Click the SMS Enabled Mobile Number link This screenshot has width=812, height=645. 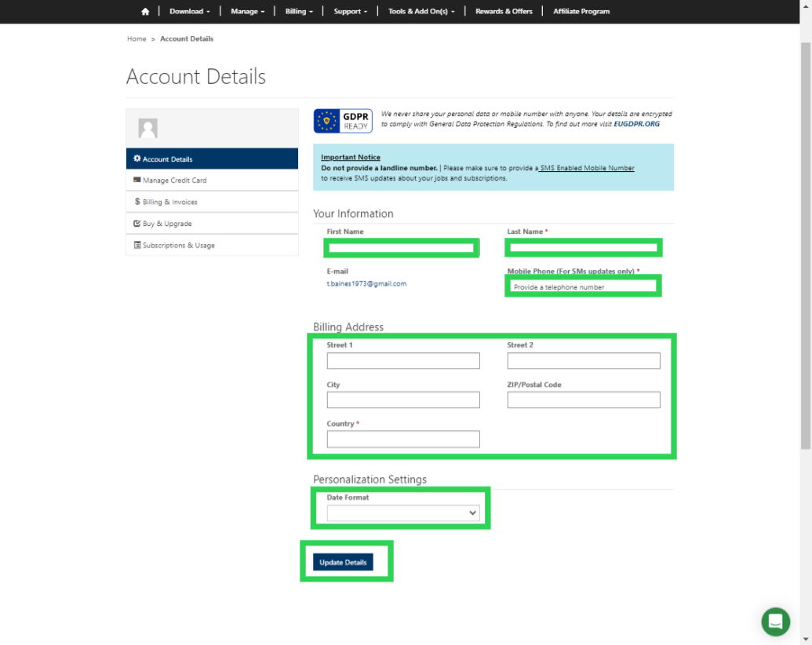pyautogui.click(x=587, y=168)
